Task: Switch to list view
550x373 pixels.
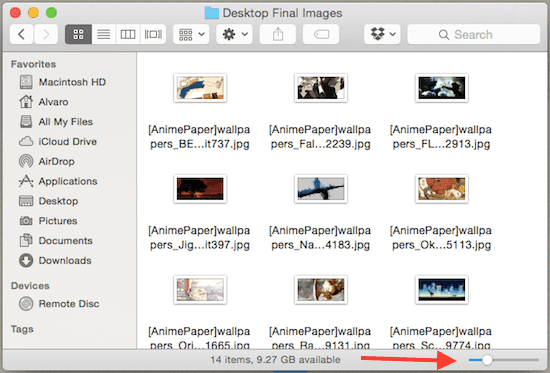Action: (x=103, y=34)
